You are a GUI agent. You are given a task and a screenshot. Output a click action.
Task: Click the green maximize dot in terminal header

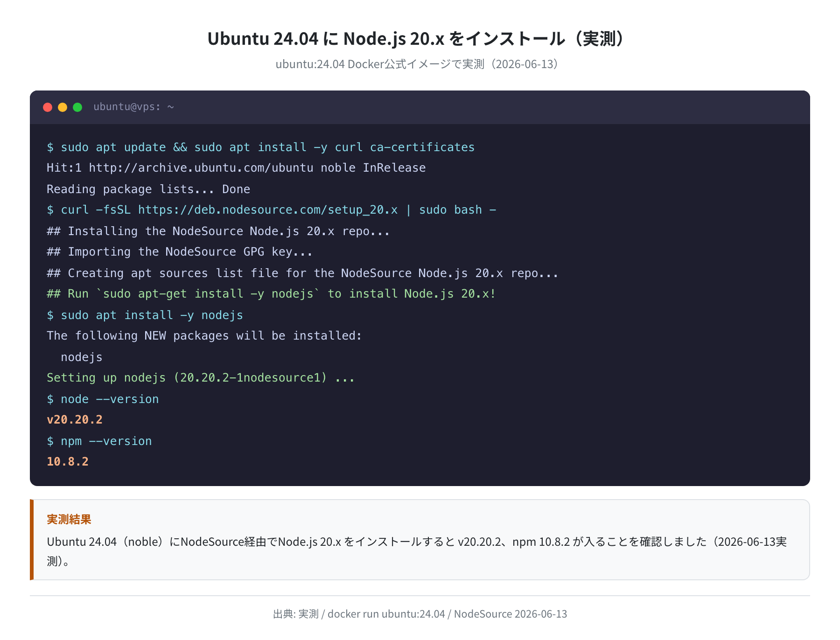[77, 107]
